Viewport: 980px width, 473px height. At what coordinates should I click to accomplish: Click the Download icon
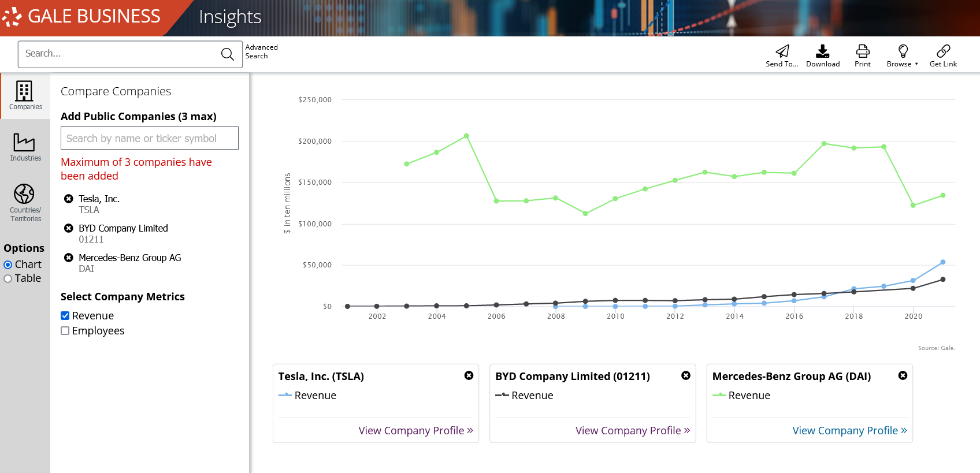823,55
